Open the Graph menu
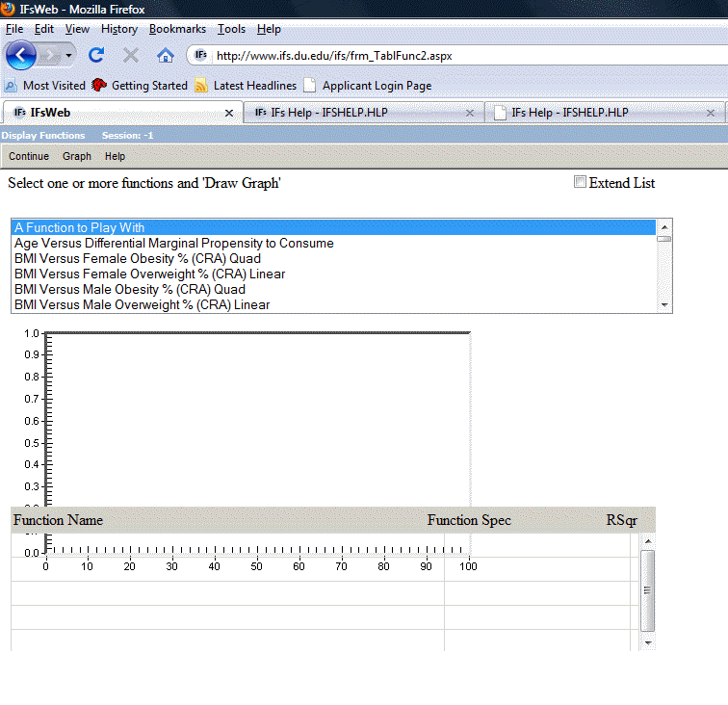The image size is (728, 705). (77, 156)
